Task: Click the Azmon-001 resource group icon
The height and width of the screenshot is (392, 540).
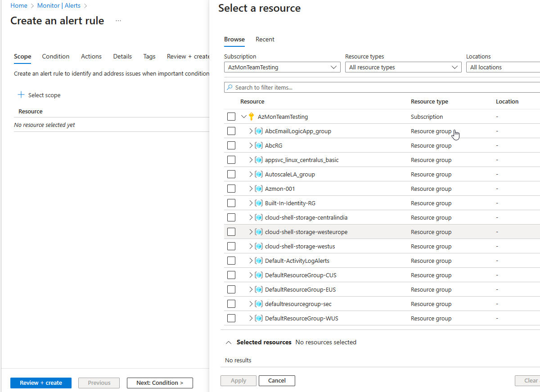Action: [x=259, y=189]
